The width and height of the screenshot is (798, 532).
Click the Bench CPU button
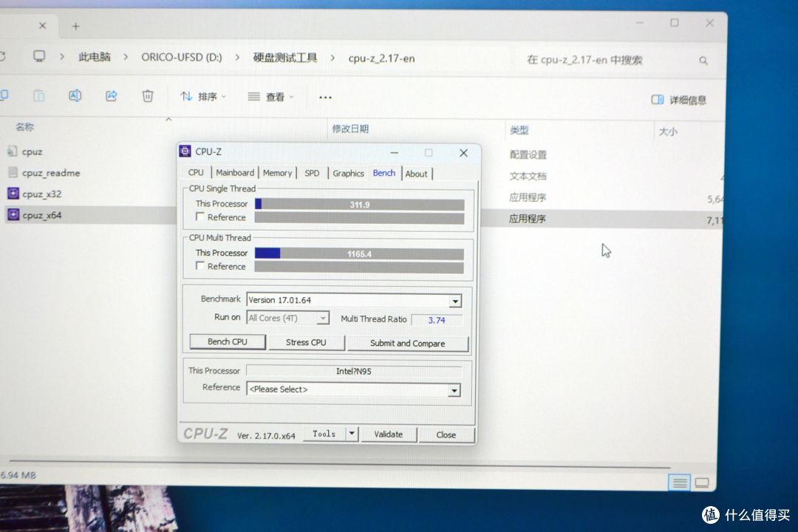coord(228,341)
